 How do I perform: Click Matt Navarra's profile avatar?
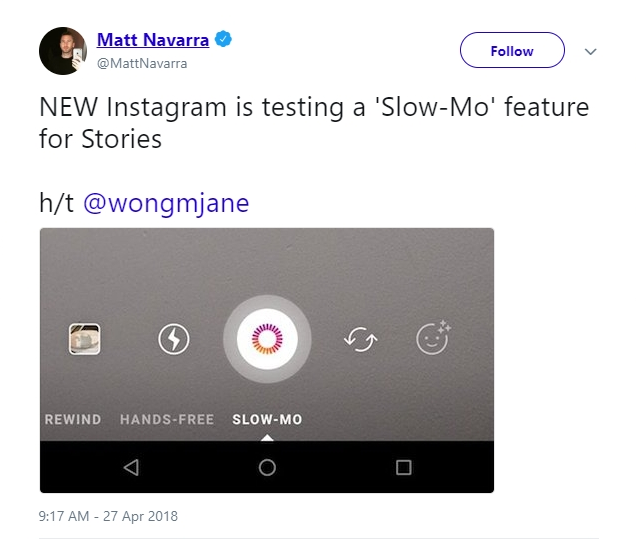(63, 51)
